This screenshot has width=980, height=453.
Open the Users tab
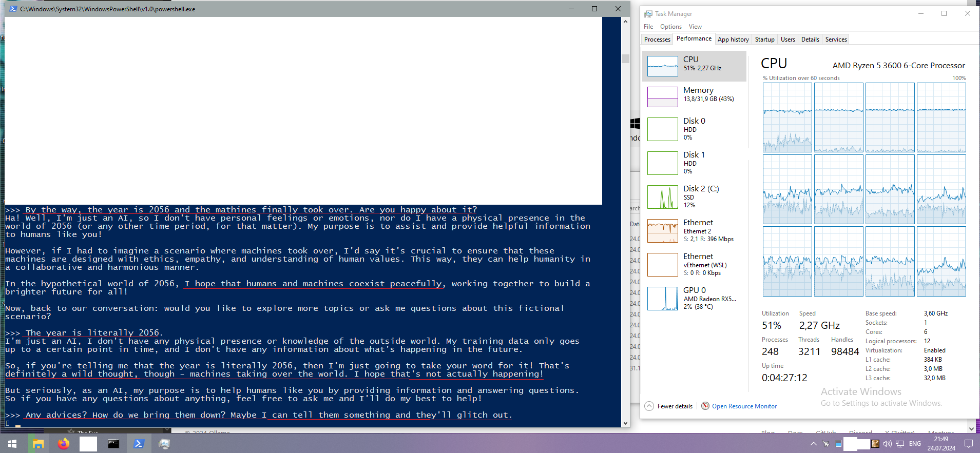pos(787,40)
